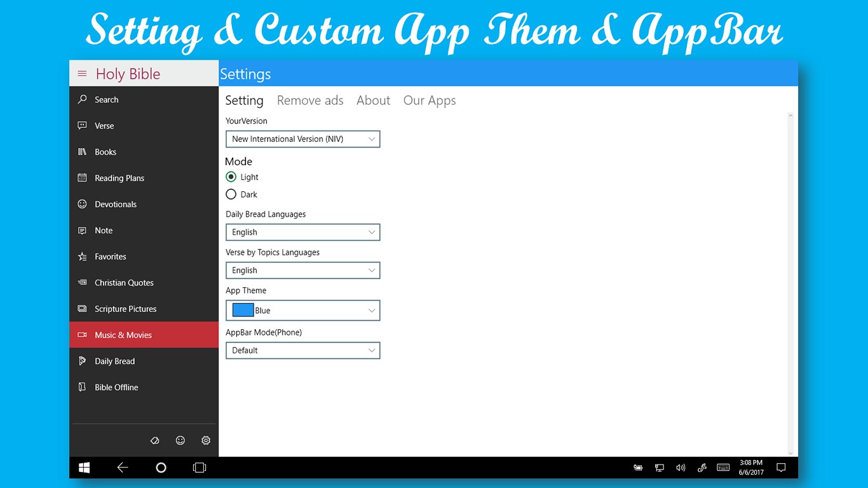
Task: Open Christian Quotes in sidebar
Action: click(144, 283)
